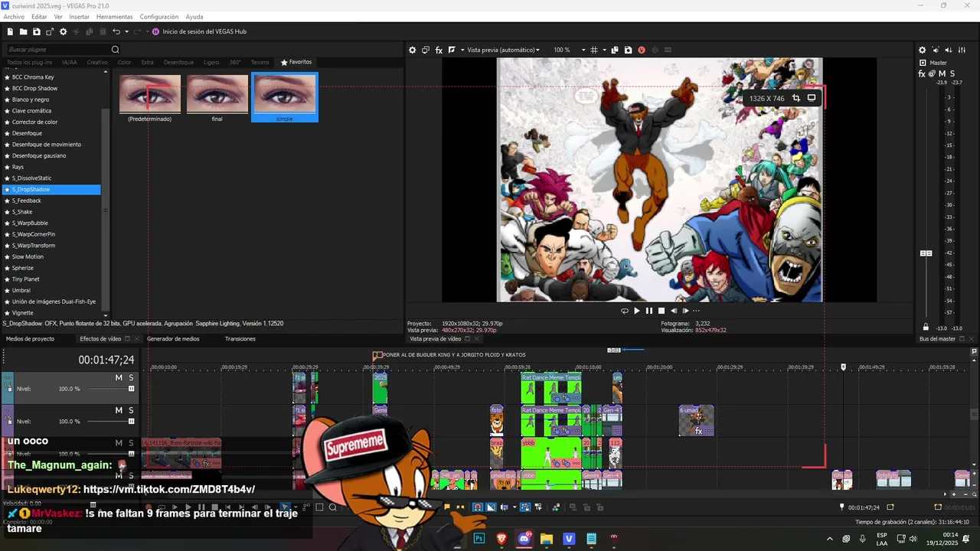980x551 pixels.
Task: Open the Ayuda menu
Action: click(194, 16)
